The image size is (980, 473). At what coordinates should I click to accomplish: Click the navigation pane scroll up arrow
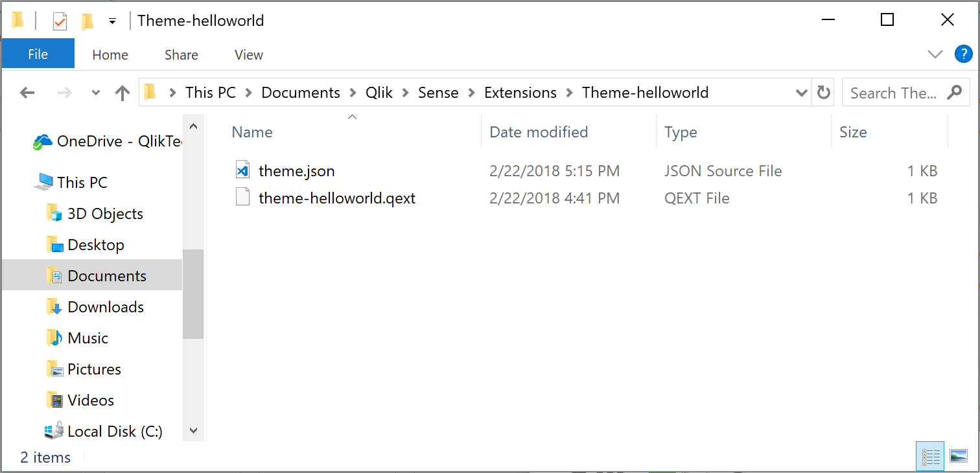[193, 125]
